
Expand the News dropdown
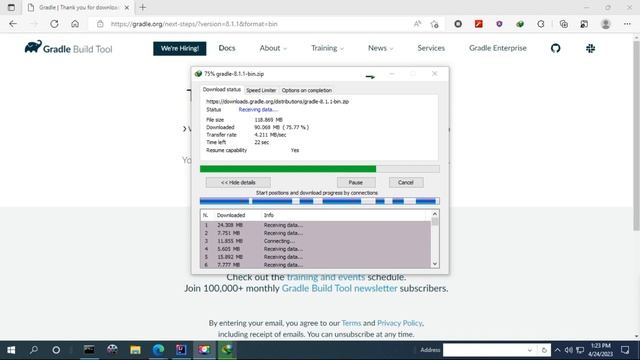click(380, 48)
